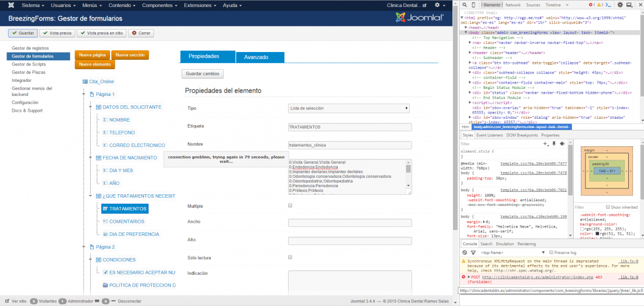The image size is (644, 306).
Task: Click the text field icon next to TELEFONO
Action: coord(105,132)
